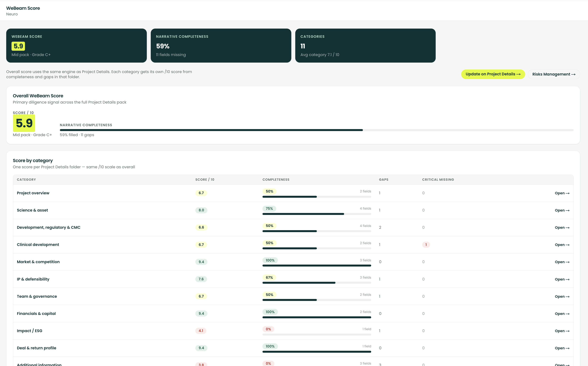Click IP & defensibility 7.6 score badge
Viewport: 588px width, 366px height.
pyautogui.click(x=201, y=279)
